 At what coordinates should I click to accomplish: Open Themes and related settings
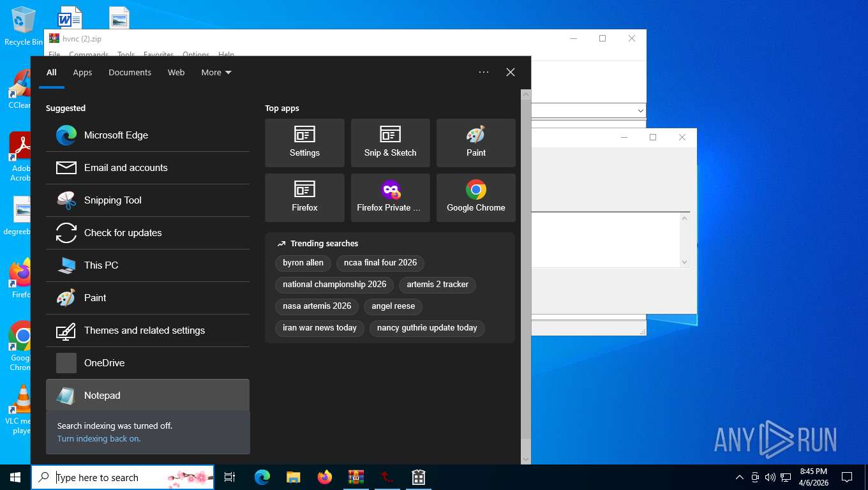coord(147,330)
